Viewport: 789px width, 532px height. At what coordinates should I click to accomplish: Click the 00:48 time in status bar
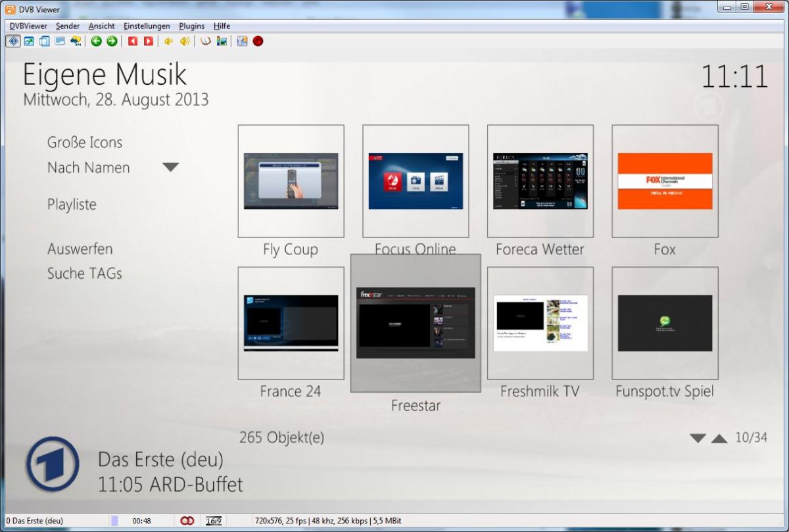[x=141, y=521]
